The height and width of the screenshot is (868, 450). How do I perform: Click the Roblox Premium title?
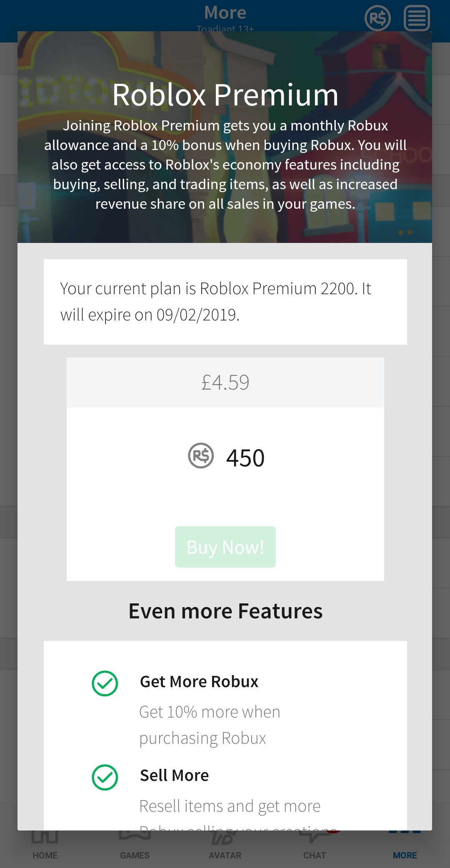point(225,96)
